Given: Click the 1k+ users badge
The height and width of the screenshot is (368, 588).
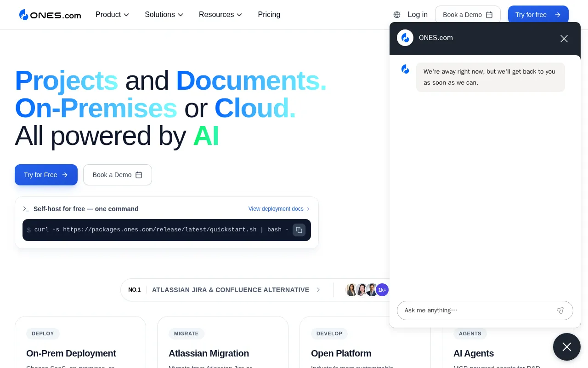Looking at the screenshot, I should point(382,290).
